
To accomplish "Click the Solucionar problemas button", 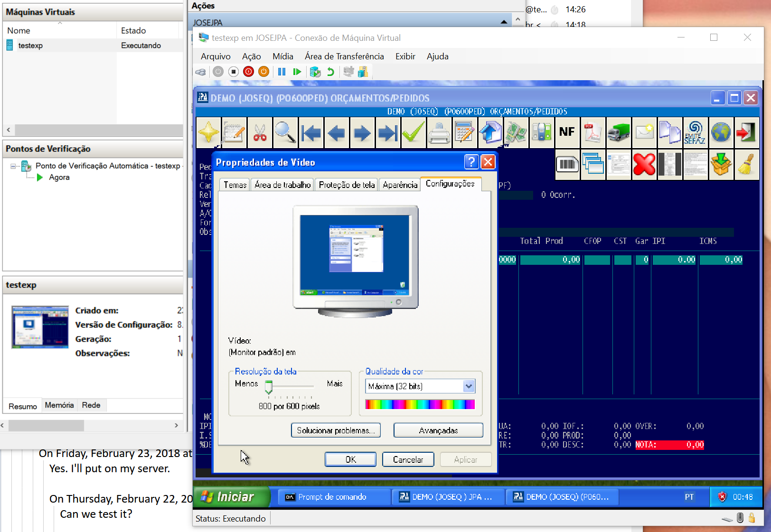I will coord(336,430).
